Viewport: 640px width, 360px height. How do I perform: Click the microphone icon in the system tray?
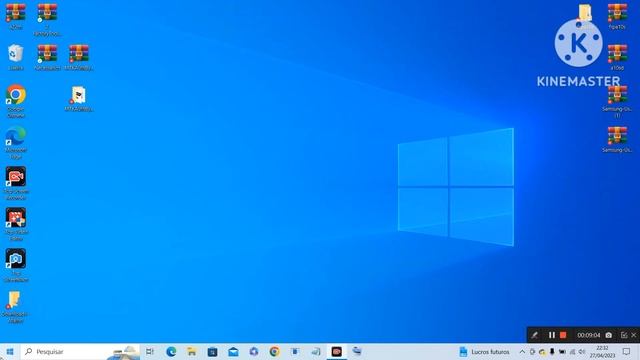pos(552,351)
